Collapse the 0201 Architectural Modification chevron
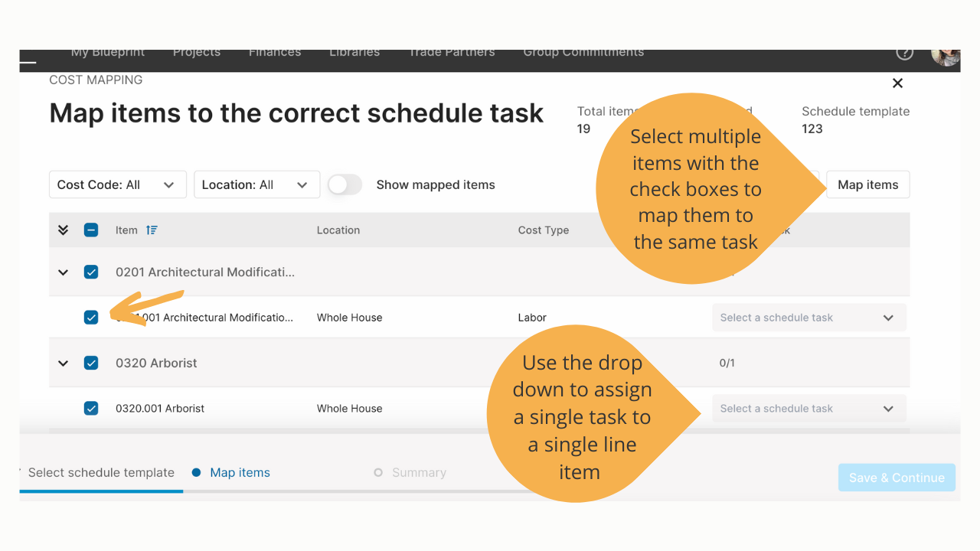Screen dimensions: 980x551 (x=64, y=272)
